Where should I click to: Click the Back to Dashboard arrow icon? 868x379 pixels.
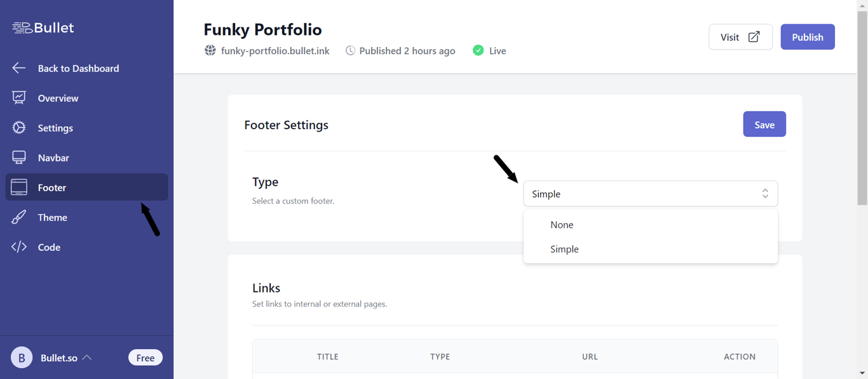19,68
